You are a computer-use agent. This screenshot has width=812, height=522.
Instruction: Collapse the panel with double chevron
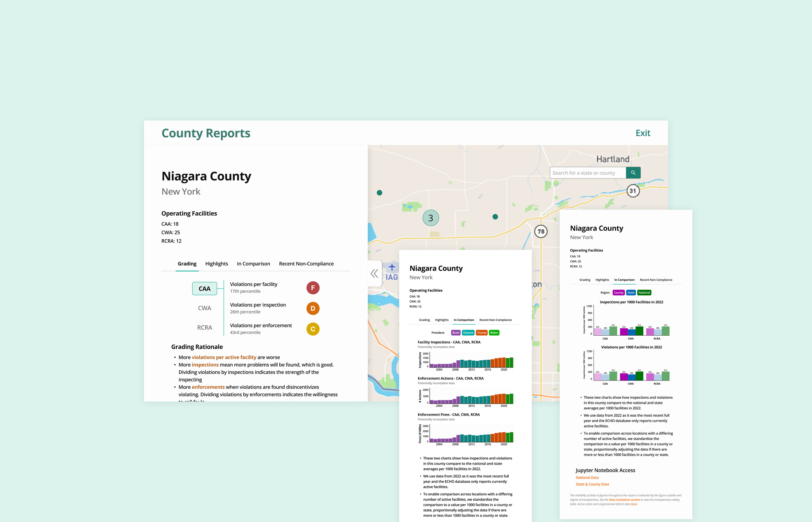coord(374,274)
